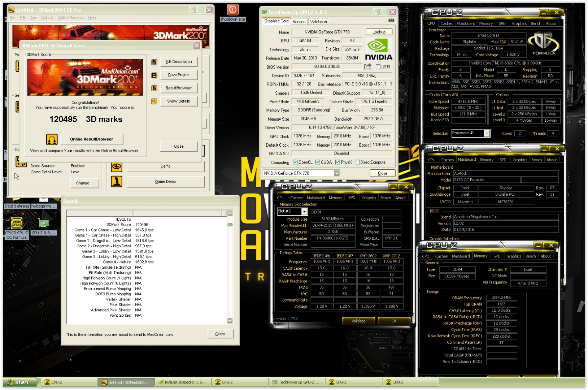
Task: Click the Save Project button
Action: click(x=179, y=75)
